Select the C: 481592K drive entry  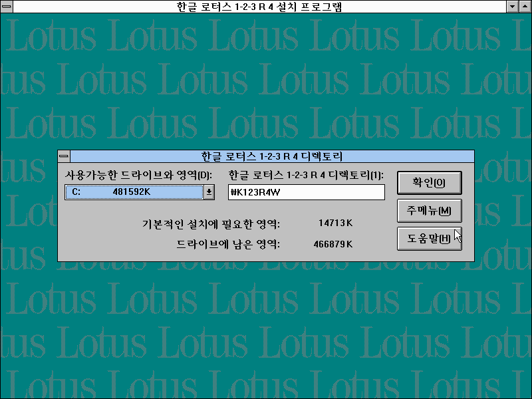coord(134,192)
